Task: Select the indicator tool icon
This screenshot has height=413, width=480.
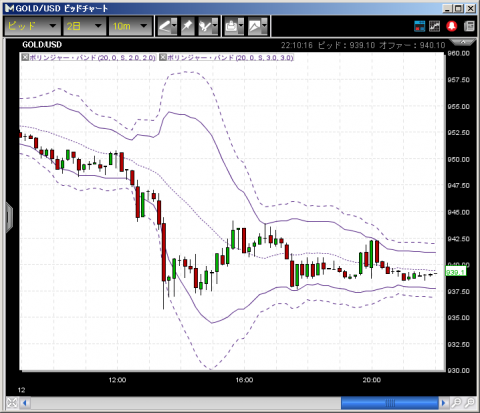Action: coord(205,26)
